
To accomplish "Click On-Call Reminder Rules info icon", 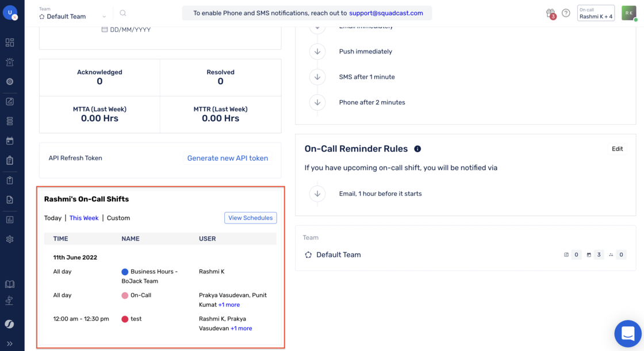I will pyautogui.click(x=417, y=149).
